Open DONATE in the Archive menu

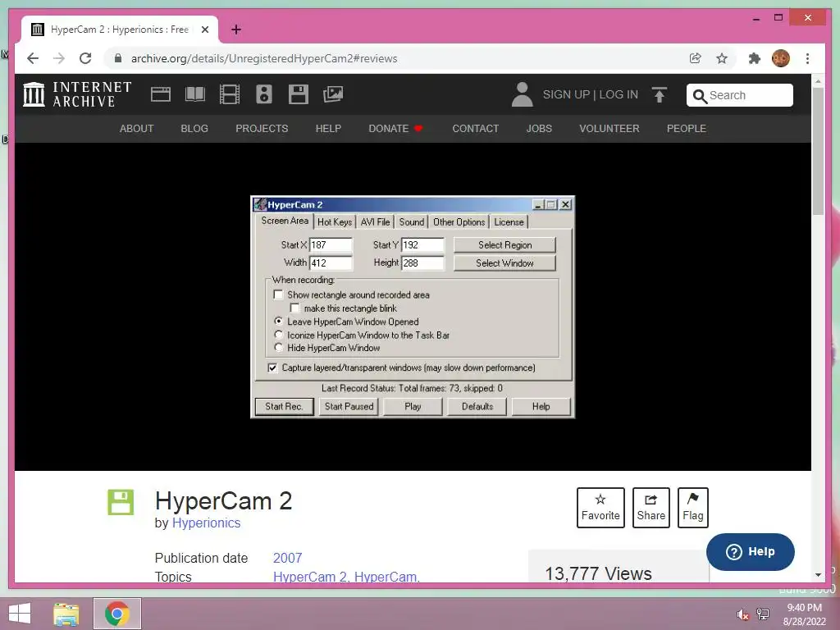pos(395,129)
